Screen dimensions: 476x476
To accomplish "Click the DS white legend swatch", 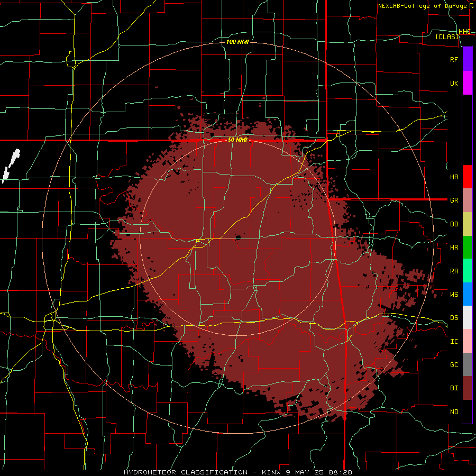I will click(467, 317).
